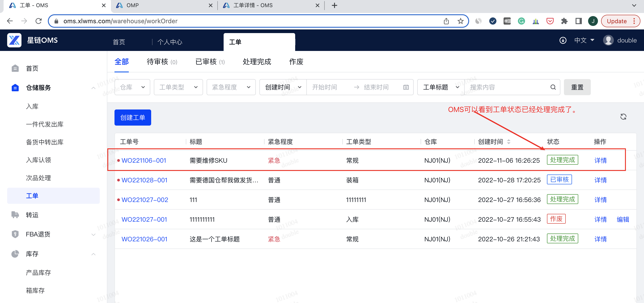This screenshot has height=303, width=644.
Task: Open the 紧急程度 filter dropdown
Action: click(x=231, y=87)
